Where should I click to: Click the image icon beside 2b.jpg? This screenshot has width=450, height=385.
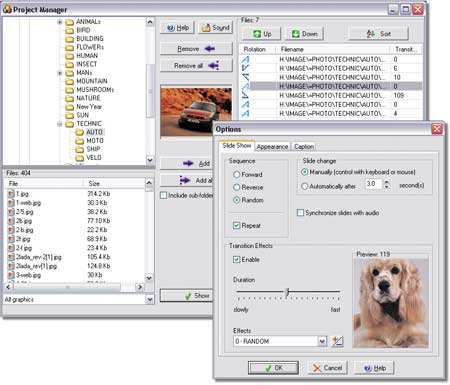11,221
